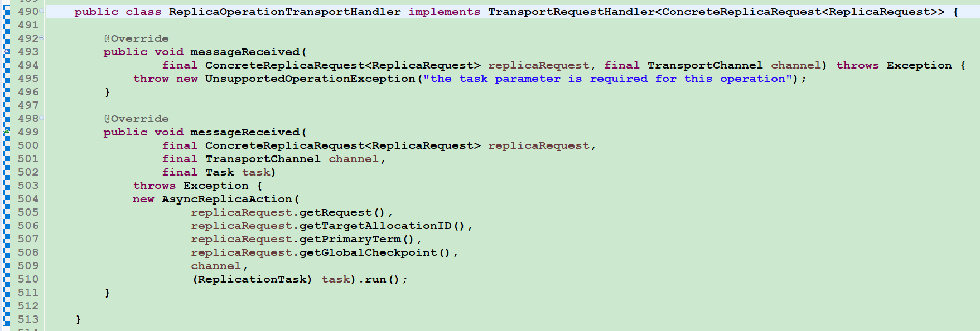The height and width of the screenshot is (331, 980).
Task: Collapse the ReplicaOperationTransportHandler class fold at line 490
Action: 42,12
